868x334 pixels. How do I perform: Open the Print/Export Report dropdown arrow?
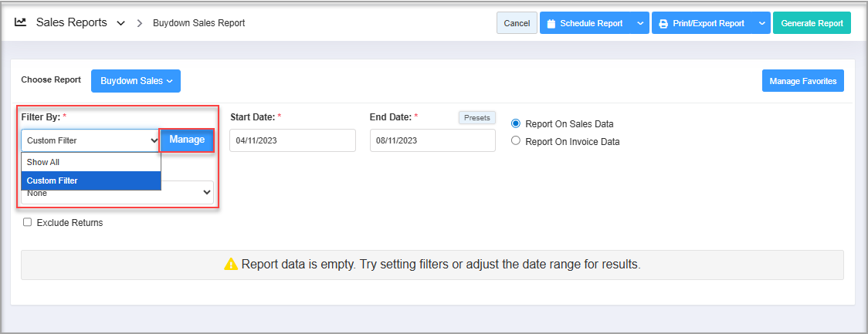[x=761, y=24]
